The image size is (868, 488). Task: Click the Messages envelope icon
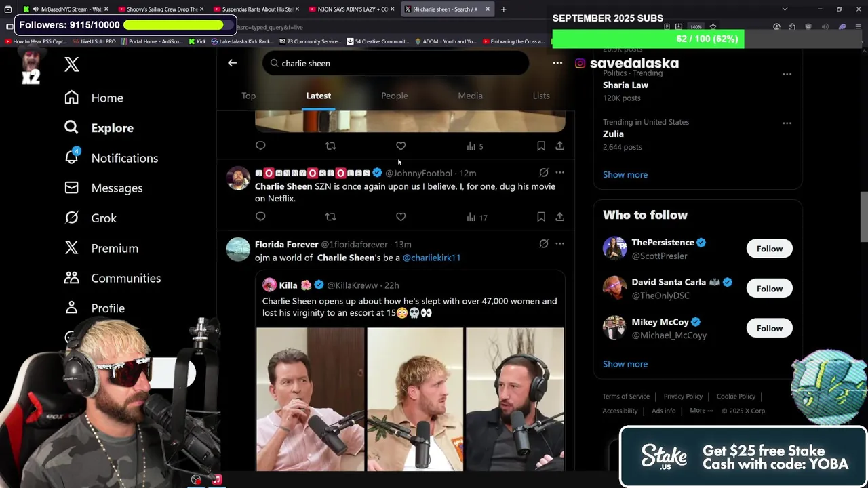[x=71, y=188]
